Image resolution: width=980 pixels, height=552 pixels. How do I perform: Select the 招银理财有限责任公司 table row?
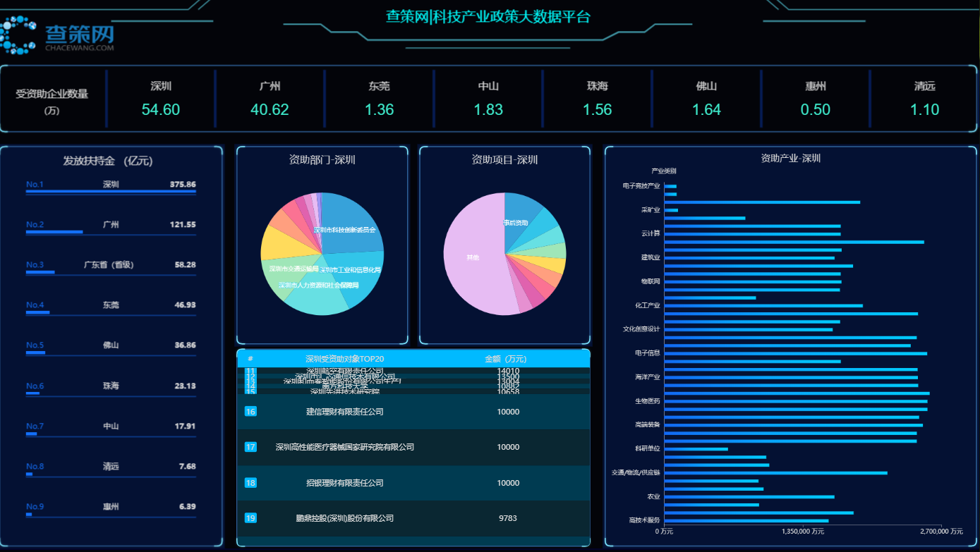[x=413, y=483]
